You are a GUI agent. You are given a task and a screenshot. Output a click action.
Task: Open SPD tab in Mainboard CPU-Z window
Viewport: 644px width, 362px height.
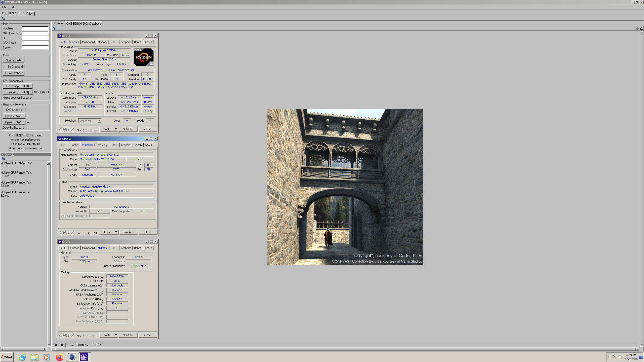pyautogui.click(x=114, y=145)
